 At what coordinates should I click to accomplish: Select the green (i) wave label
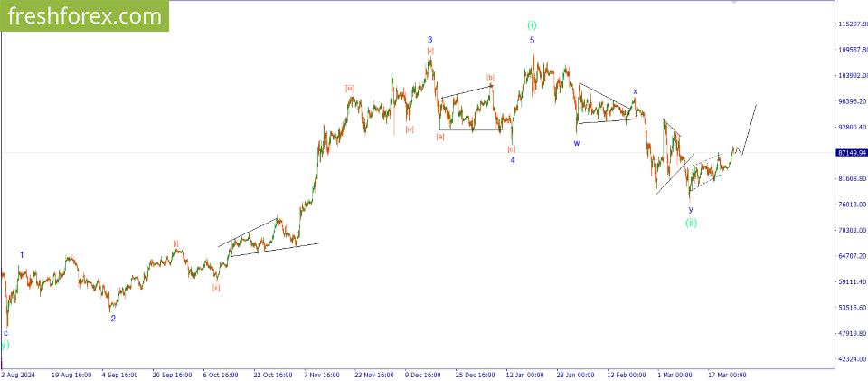[x=532, y=25]
